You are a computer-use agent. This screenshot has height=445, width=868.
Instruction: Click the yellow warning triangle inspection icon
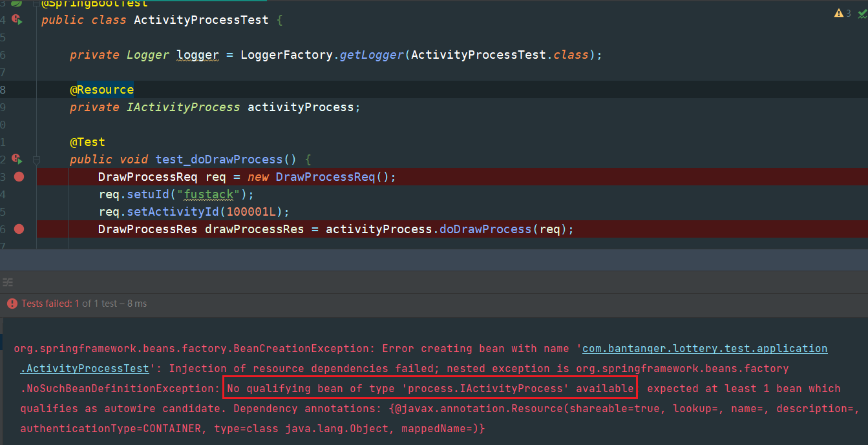[x=838, y=13]
